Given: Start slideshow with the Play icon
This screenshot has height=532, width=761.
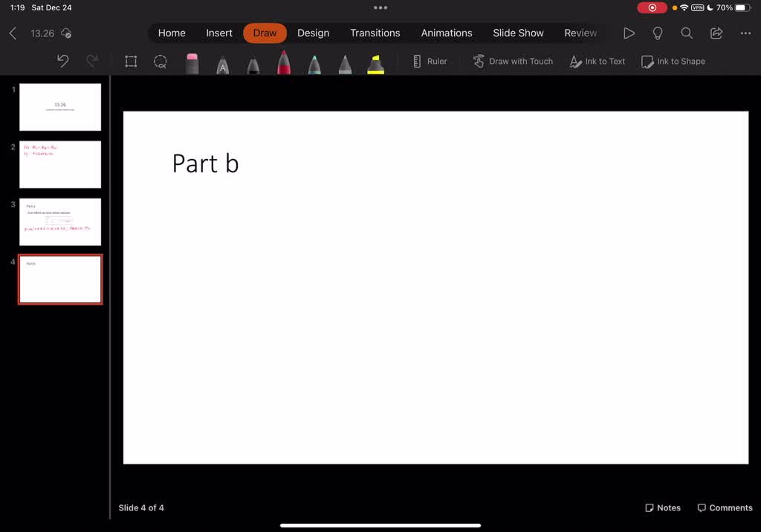Looking at the screenshot, I should click(x=629, y=33).
